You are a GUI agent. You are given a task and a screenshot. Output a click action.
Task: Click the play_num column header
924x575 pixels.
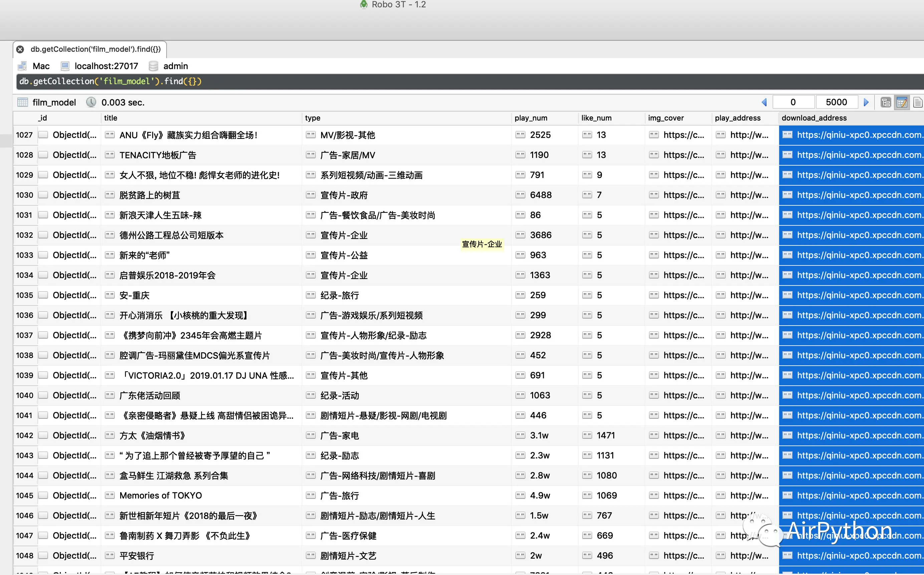pos(531,118)
